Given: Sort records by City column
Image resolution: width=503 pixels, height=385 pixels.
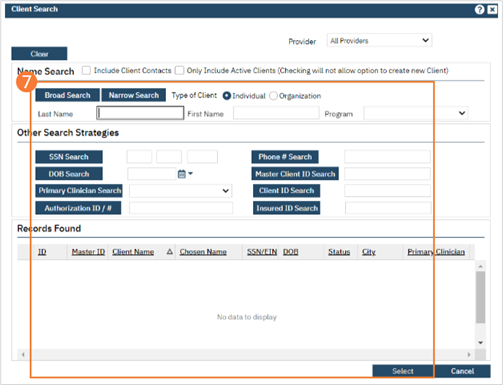Looking at the screenshot, I should 369,252.
